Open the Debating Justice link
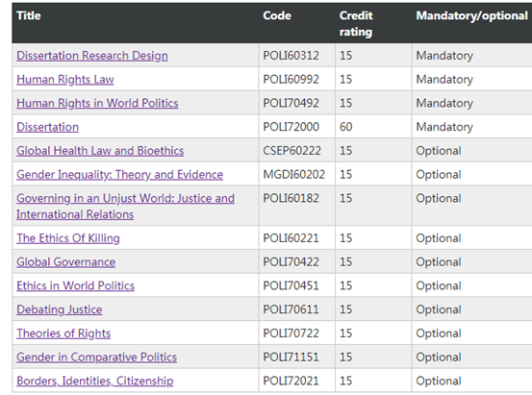The width and height of the screenshot is (532, 395). (x=60, y=309)
